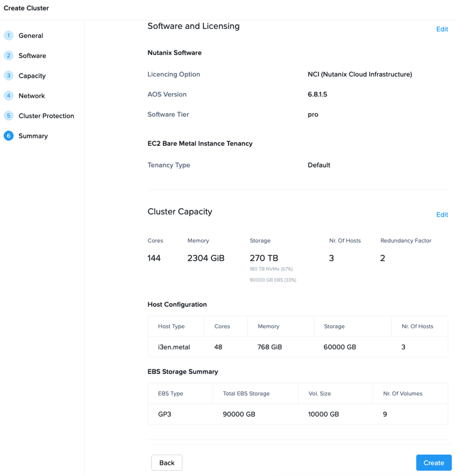Select the Tenancy Type value Default
The width and height of the screenshot is (458, 476).
pos(319,165)
